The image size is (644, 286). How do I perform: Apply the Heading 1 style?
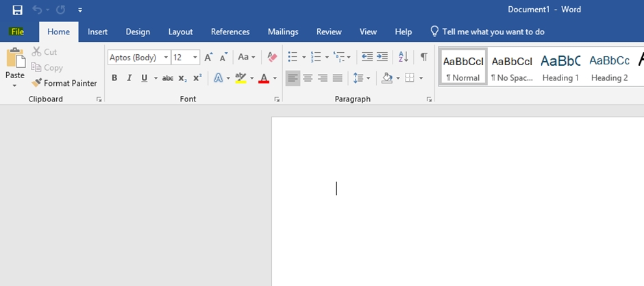(560, 67)
